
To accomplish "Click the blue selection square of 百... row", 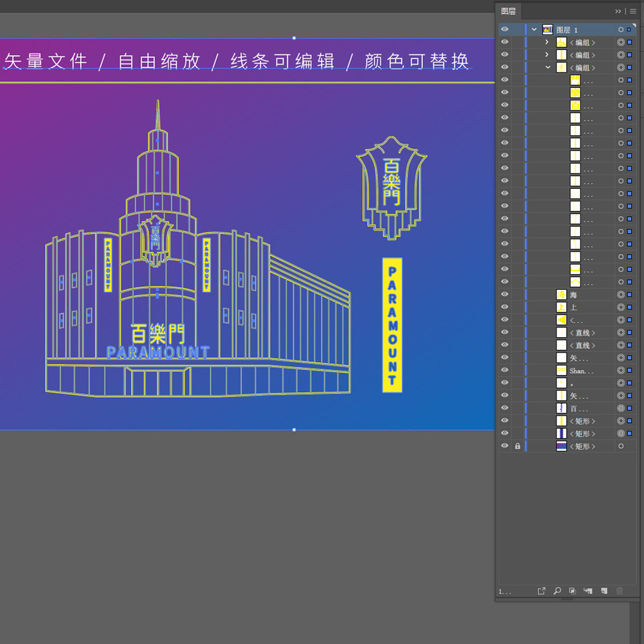I will (x=629, y=409).
